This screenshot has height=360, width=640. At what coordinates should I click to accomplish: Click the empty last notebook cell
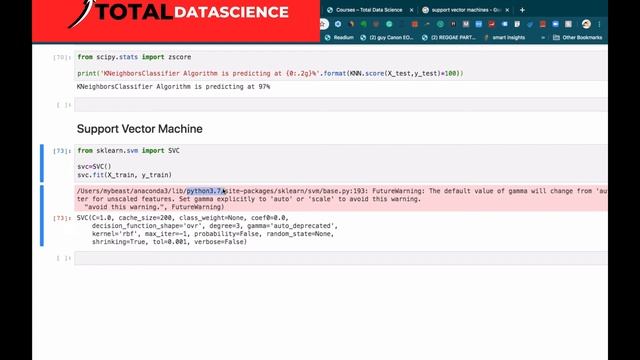341,258
